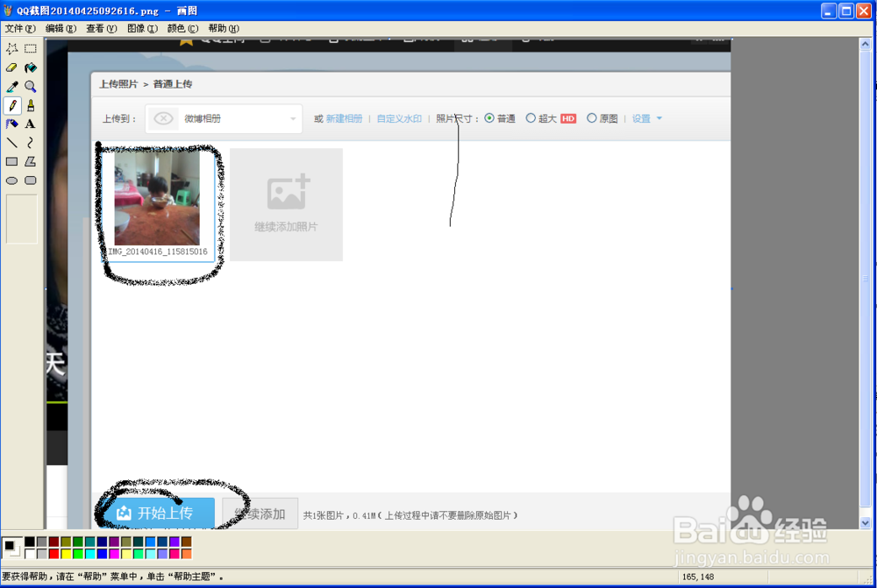Click the 新建相册 link

point(344,118)
